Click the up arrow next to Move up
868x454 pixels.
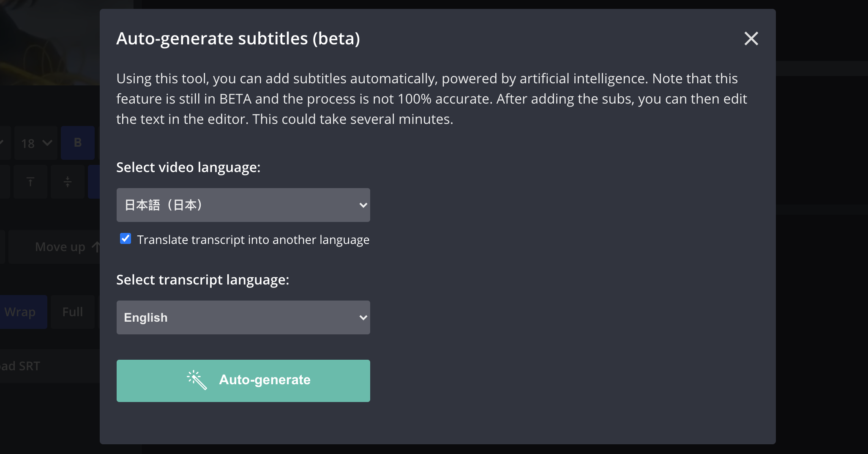coord(96,247)
